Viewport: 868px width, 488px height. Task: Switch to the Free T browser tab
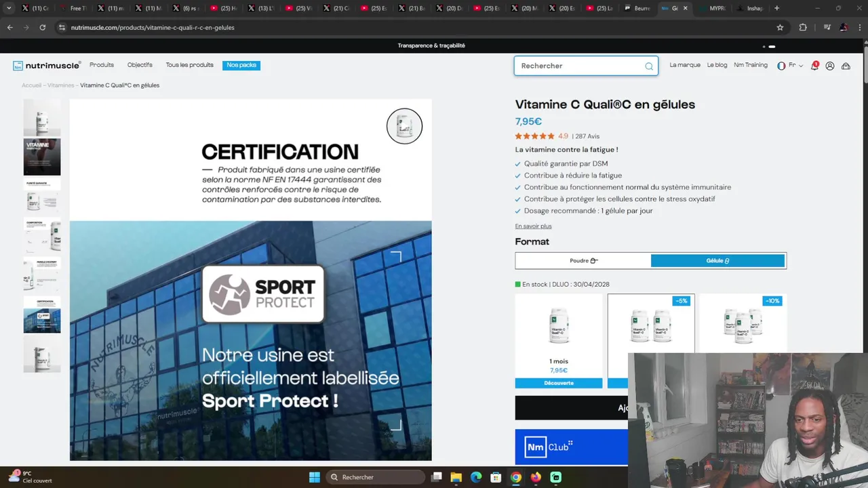coord(74,8)
